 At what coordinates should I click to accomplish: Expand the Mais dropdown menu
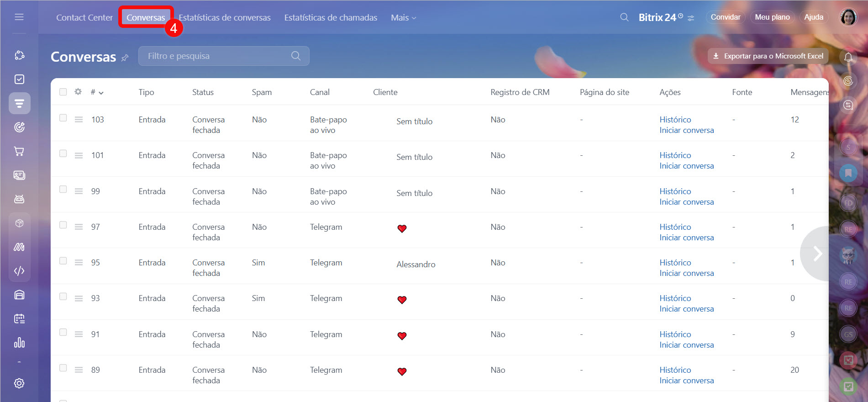[x=404, y=17]
